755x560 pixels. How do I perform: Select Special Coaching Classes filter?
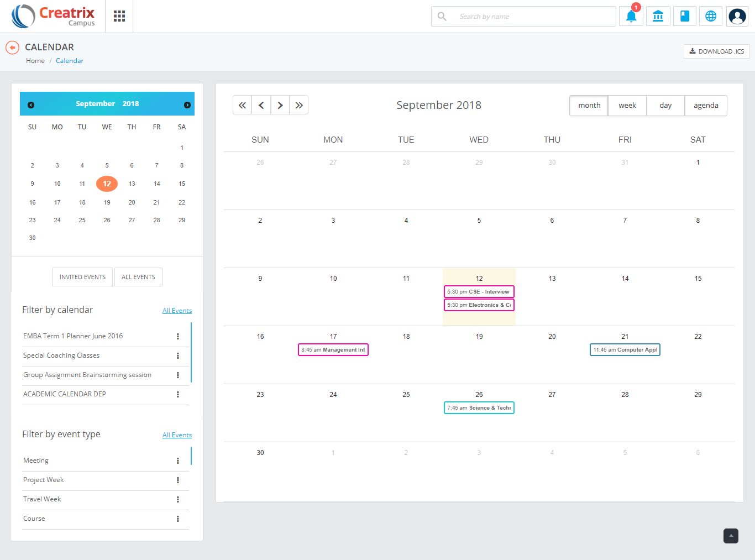coord(61,355)
